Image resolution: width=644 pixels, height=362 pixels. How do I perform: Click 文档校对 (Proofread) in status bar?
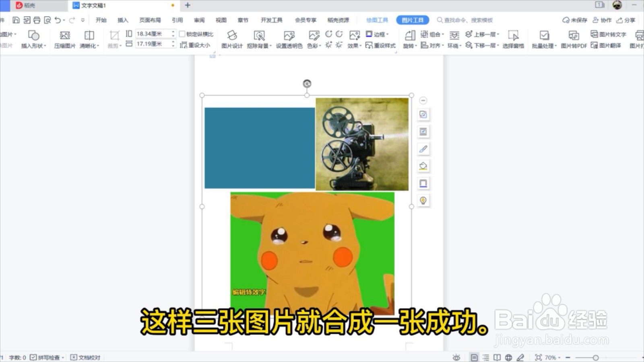[85, 357]
